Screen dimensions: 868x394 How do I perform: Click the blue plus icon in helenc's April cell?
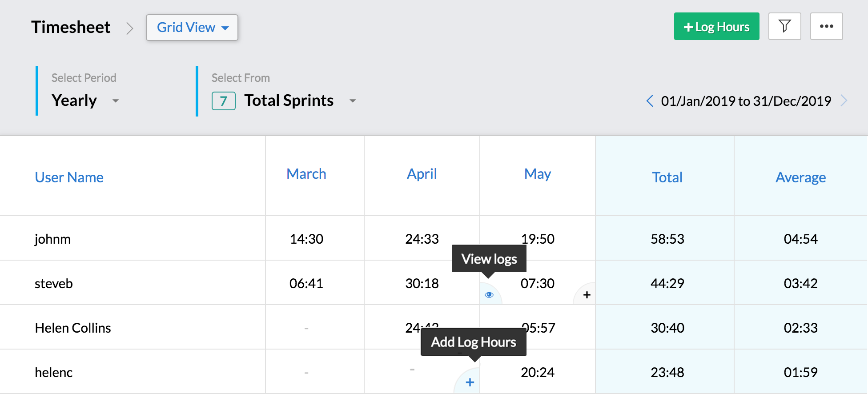tap(470, 382)
